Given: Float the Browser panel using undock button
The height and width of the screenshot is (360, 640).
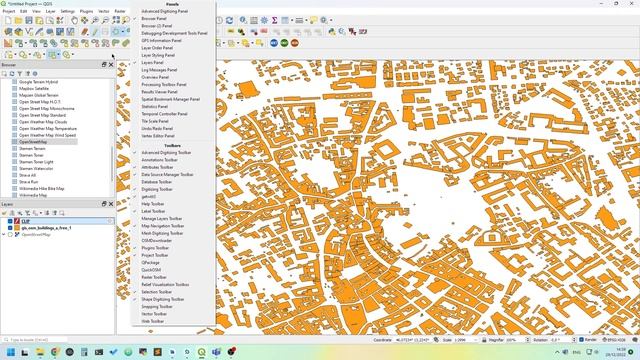Looking at the screenshot, I should pos(104,65).
